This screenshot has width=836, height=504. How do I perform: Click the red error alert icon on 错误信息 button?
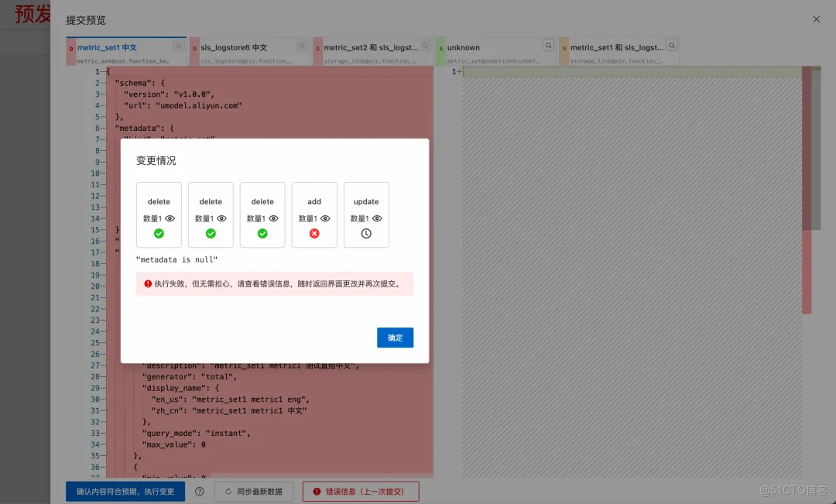317,491
